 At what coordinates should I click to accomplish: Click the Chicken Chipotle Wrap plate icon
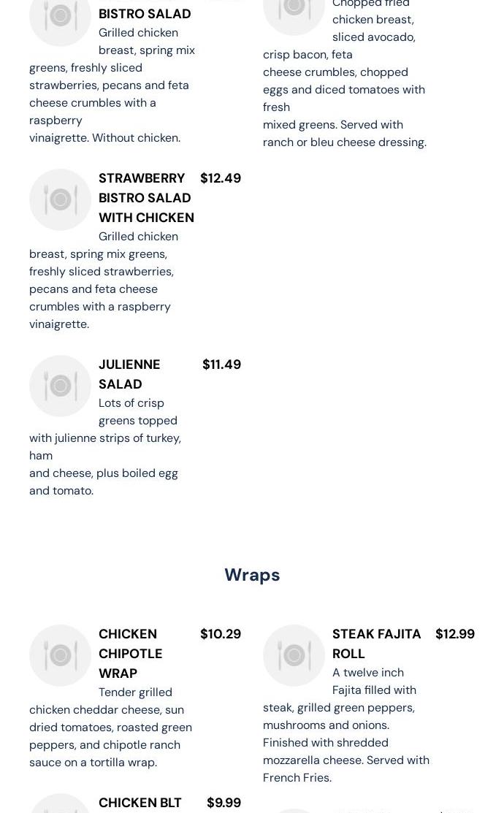(x=60, y=655)
